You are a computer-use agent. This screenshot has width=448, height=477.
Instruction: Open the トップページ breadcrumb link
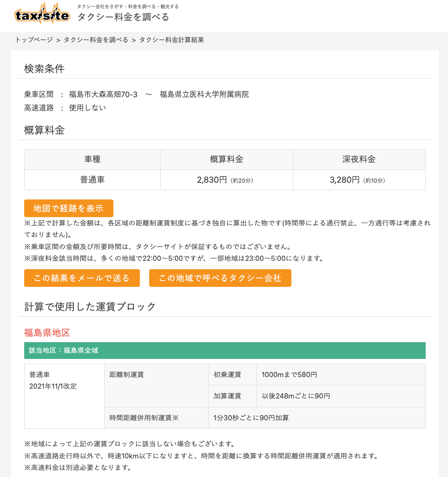[34, 40]
